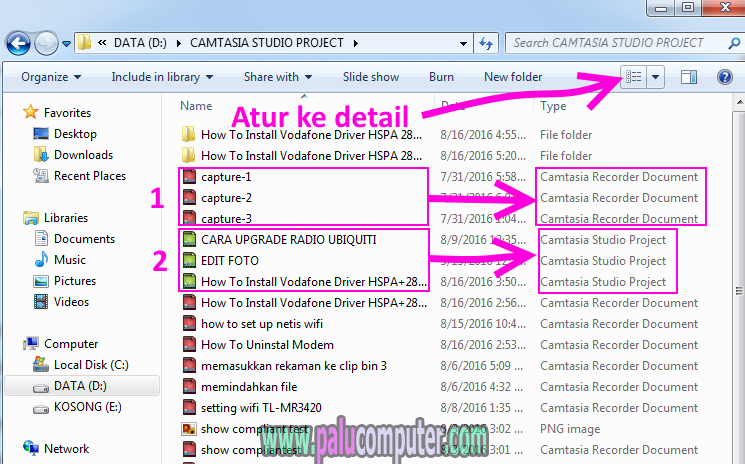Select Computer in the navigation pane

click(71, 343)
